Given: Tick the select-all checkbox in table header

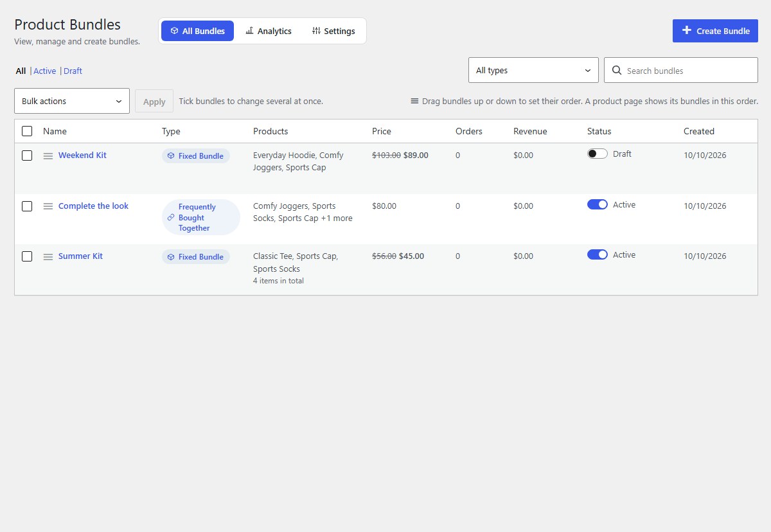Looking at the screenshot, I should coord(27,131).
